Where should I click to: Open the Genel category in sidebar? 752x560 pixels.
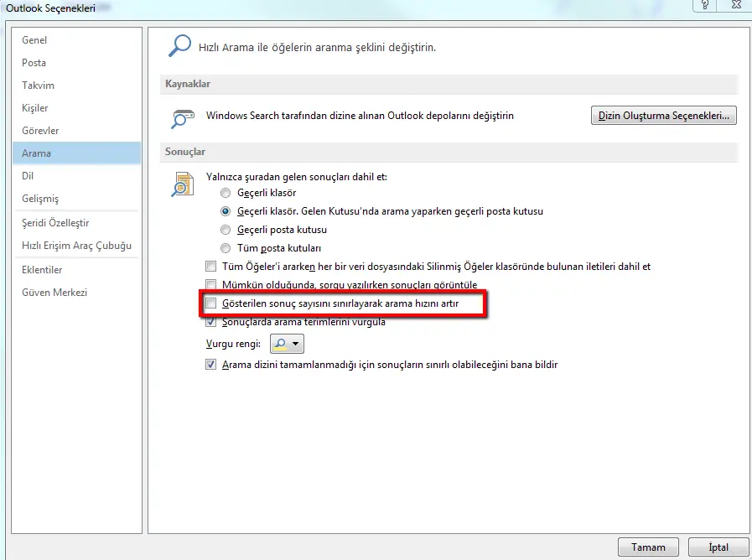pos(34,40)
